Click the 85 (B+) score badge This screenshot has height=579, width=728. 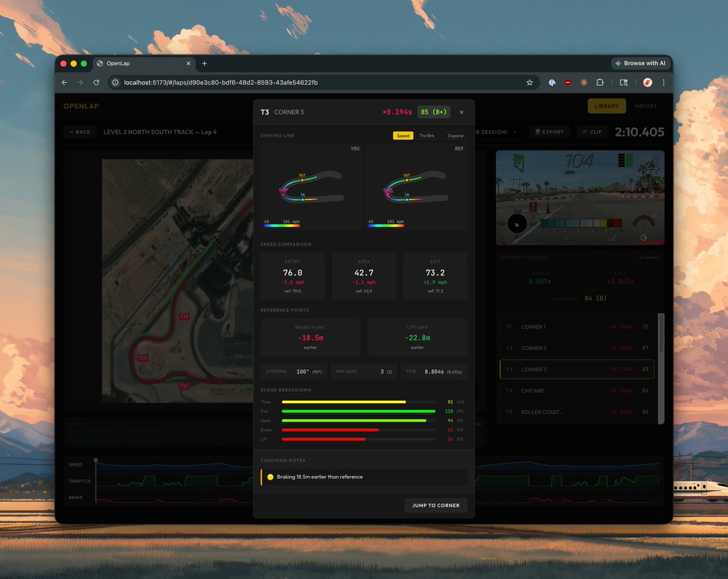click(x=433, y=112)
